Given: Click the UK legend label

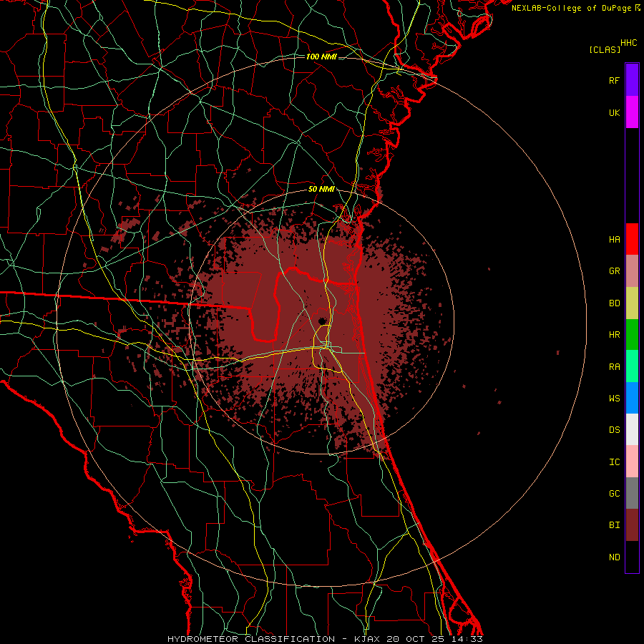Looking at the screenshot, I should (614, 112).
